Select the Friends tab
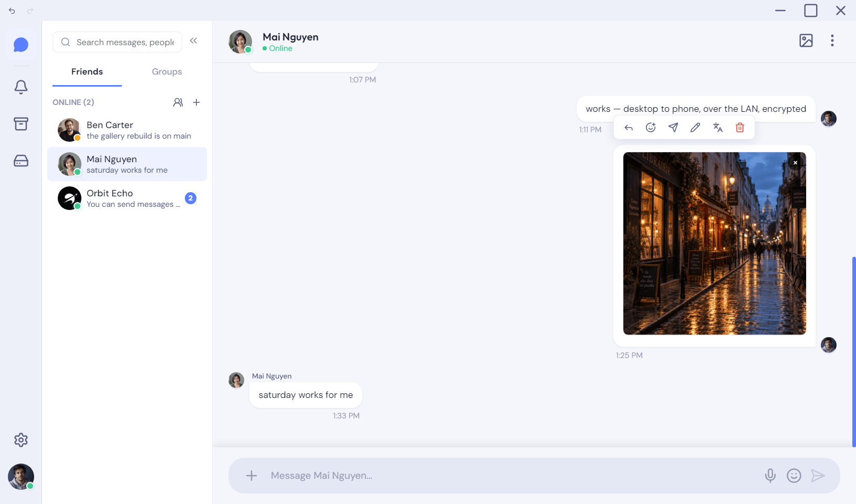Viewport: 856px width, 504px height. pos(87,72)
